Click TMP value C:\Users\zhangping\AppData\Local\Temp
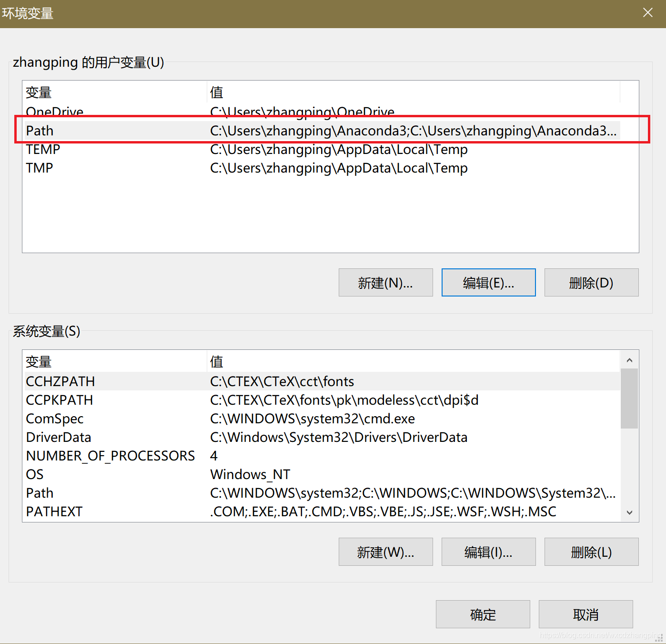 click(x=339, y=168)
